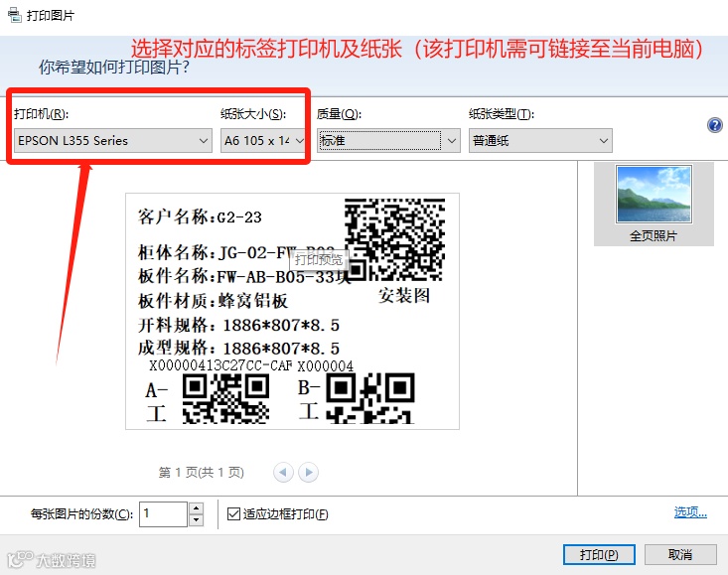Screen dimensions: 728x575
Task: Click the 你希望如何打印图片? heading
Action: pyautogui.click(x=114, y=68)
